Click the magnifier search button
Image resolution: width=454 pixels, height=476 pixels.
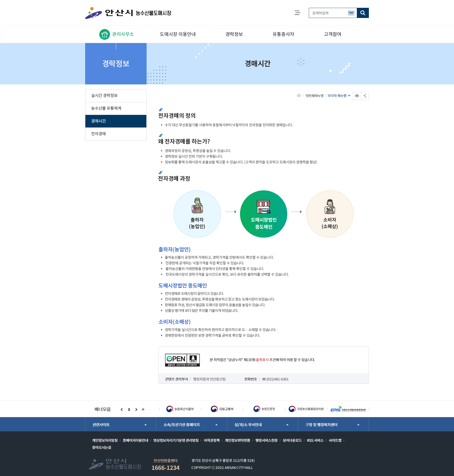[362, 13]
